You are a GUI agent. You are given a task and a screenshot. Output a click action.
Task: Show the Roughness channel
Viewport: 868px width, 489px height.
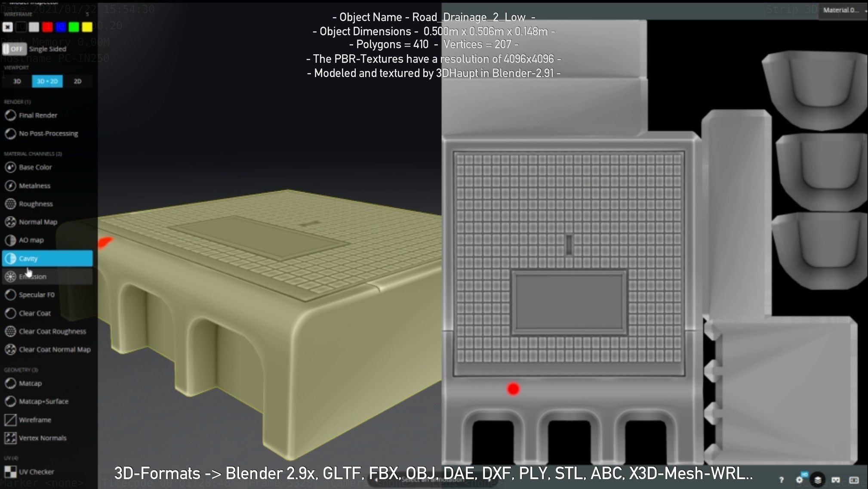pos(36,204)
